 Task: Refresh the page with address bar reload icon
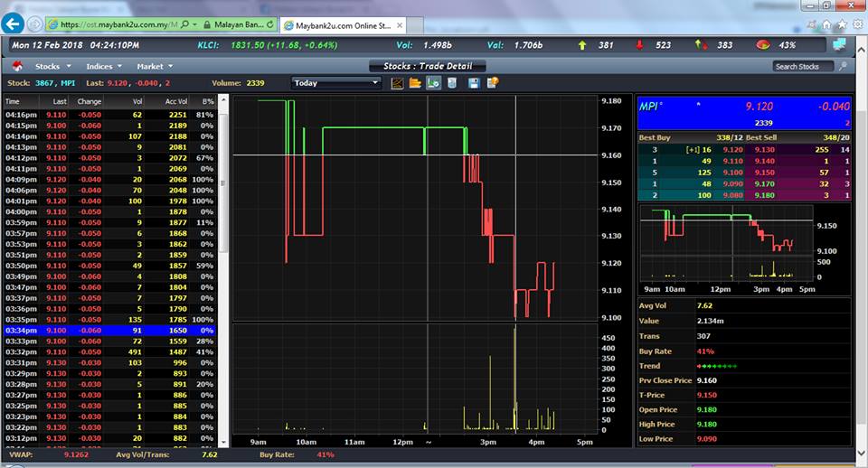click(269, 24)
